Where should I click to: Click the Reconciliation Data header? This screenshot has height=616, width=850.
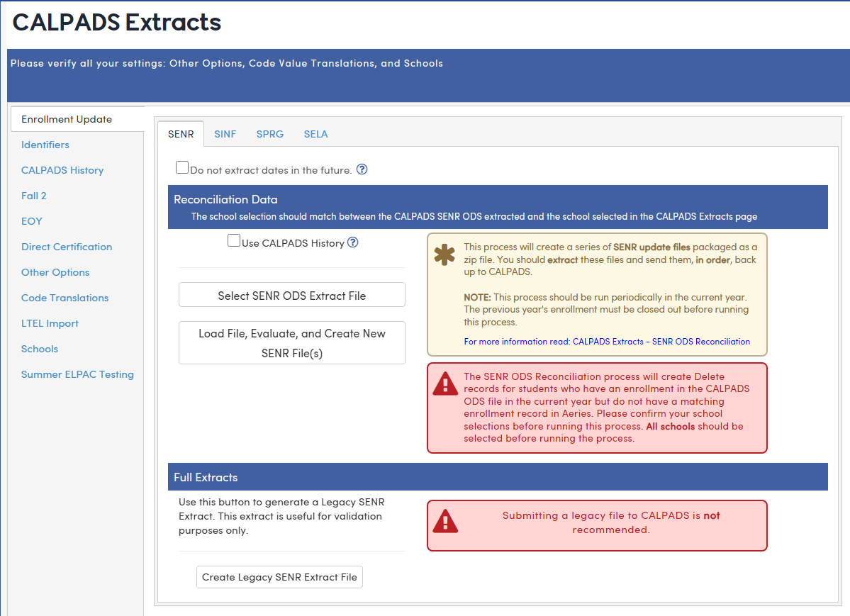coord(498,207)
